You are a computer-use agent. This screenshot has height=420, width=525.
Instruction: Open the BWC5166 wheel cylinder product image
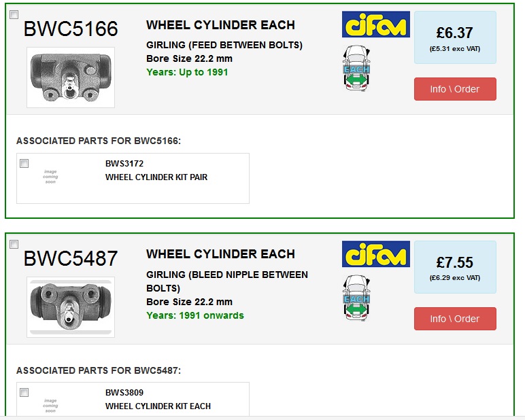pos(71,77)
